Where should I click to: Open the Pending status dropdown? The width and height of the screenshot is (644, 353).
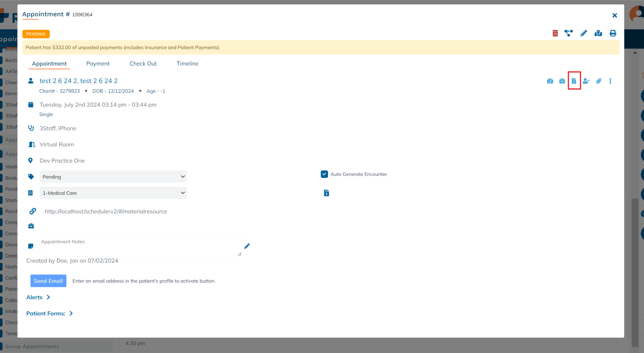click(x=113, y=177)
